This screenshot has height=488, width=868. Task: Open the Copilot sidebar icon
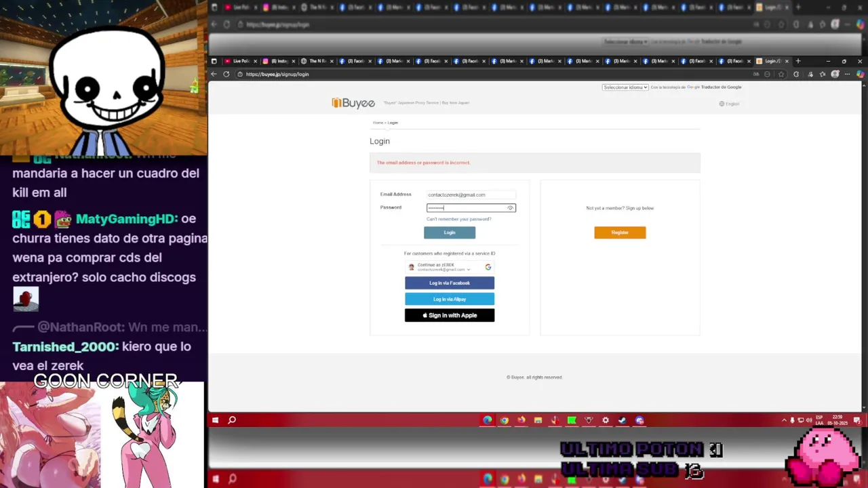860,74
